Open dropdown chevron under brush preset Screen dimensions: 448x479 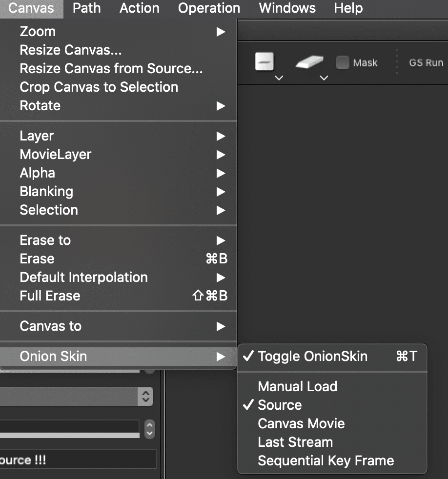(x=279, y=78)
